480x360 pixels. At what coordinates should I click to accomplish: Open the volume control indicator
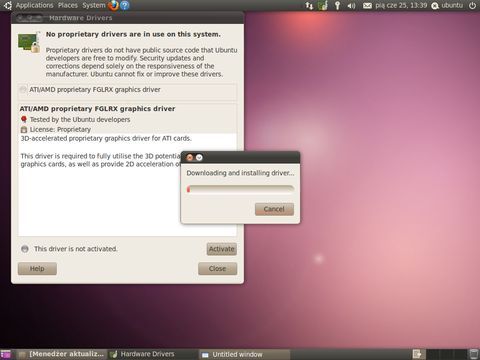click(x=351, y=6)
